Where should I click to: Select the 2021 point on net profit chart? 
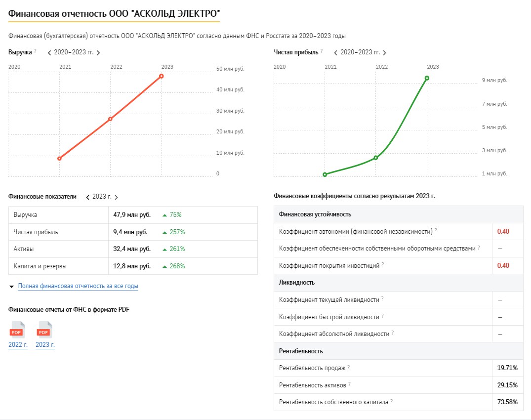325,174
